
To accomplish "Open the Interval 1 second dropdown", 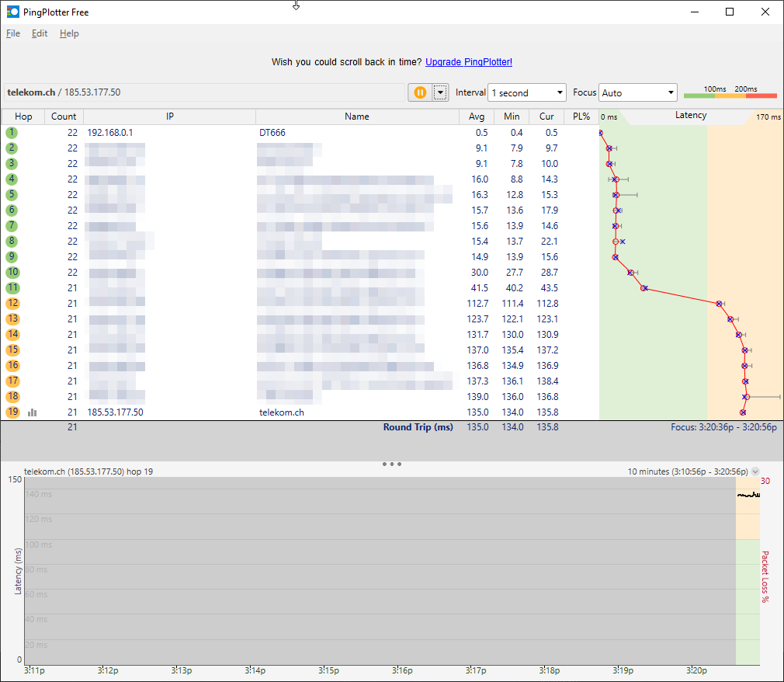I will click(x=526, y=92).
